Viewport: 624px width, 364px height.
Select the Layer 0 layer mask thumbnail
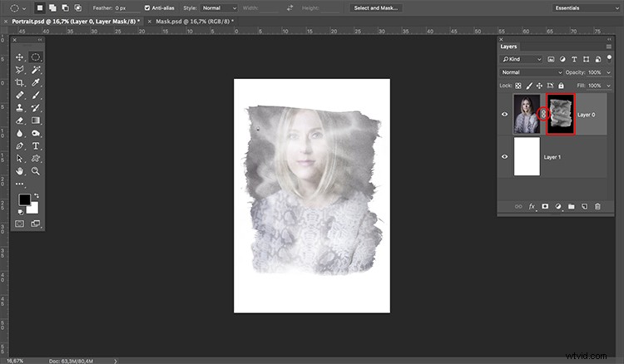click(x=561, y=114)
